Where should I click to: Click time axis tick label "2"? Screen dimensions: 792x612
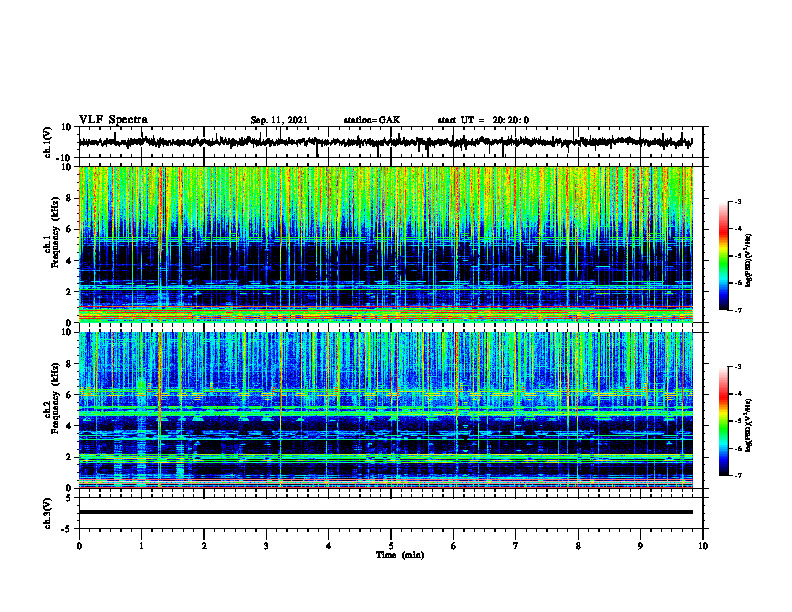204,546
